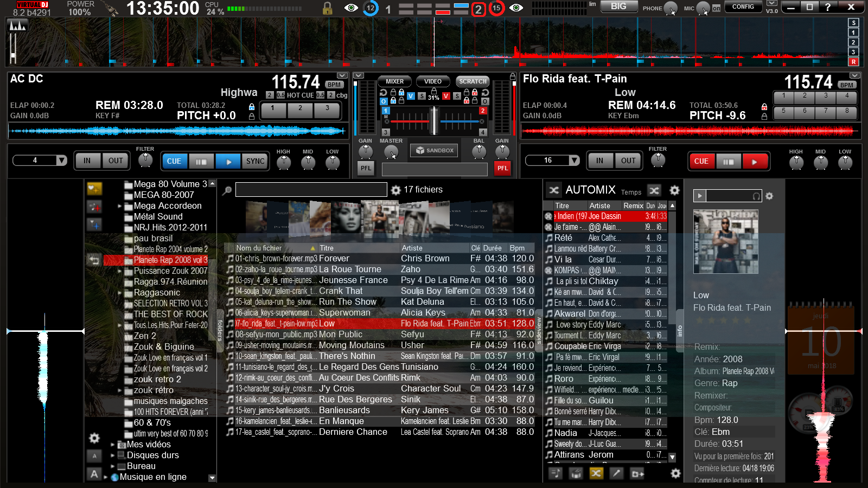Decrease browser font size with small A

coord(94,456)
